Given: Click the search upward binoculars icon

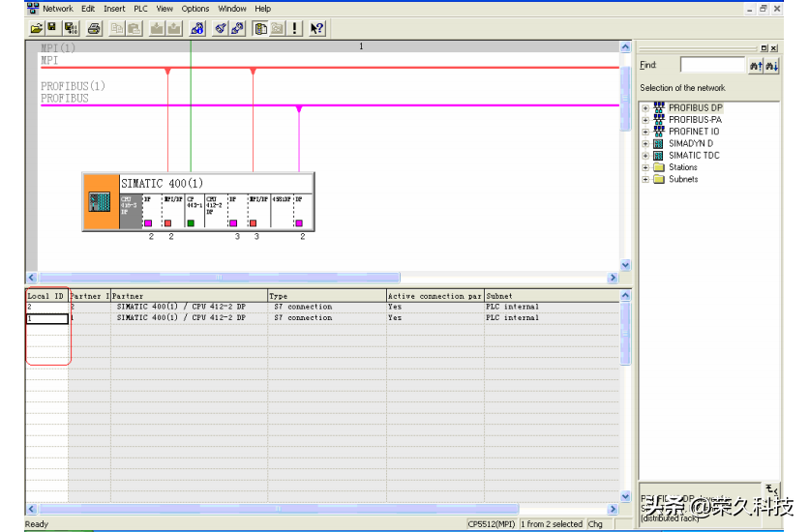Looking at the screenshot, I should [x=756, y=66].
